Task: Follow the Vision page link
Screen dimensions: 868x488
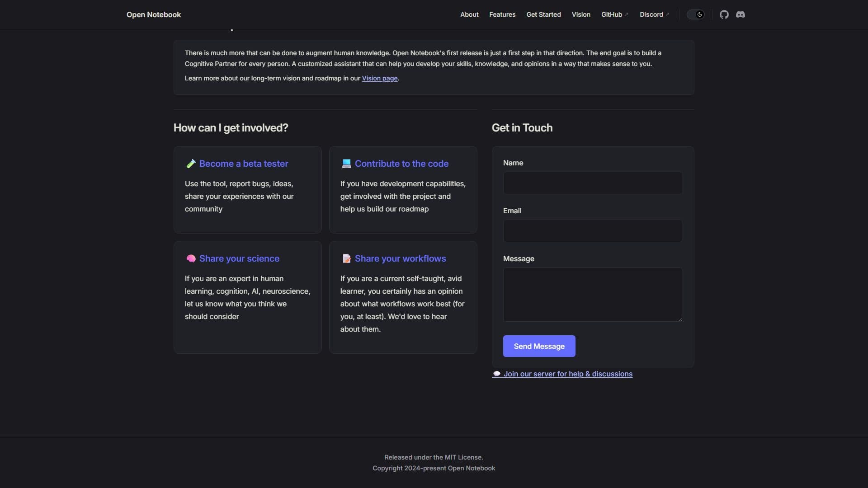Action: click(380, 78)
